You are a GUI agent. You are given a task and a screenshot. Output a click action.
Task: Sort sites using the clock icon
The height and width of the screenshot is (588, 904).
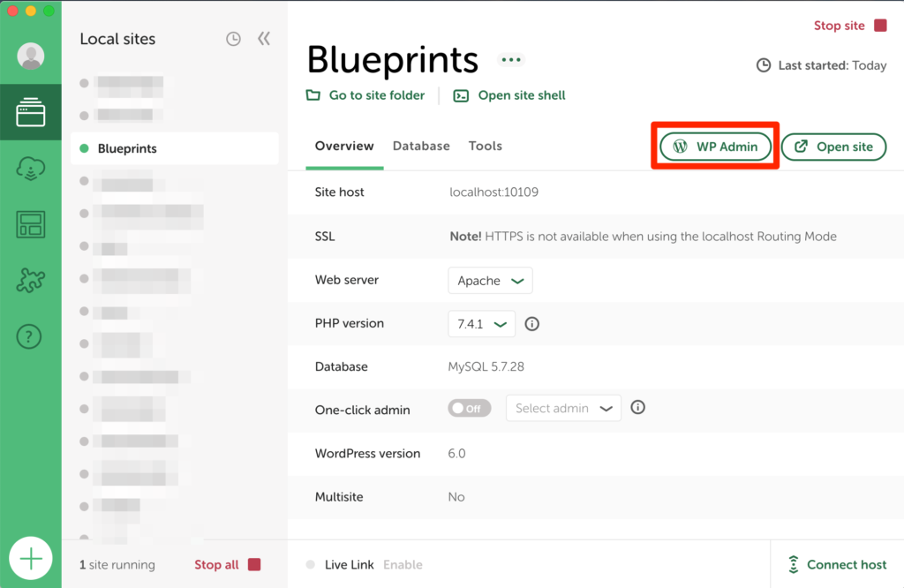click(x=233, y=39)
